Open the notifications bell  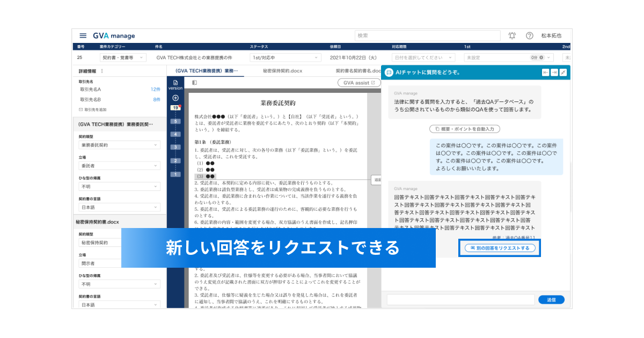coord(512,36)
